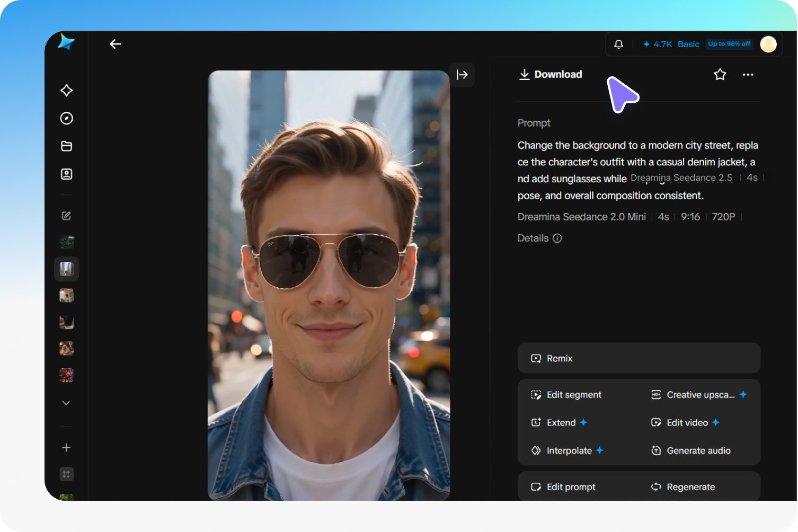Viewport: 798px width, 532px height.
Task: Select Creative upscale option
Action: [699, 395]
